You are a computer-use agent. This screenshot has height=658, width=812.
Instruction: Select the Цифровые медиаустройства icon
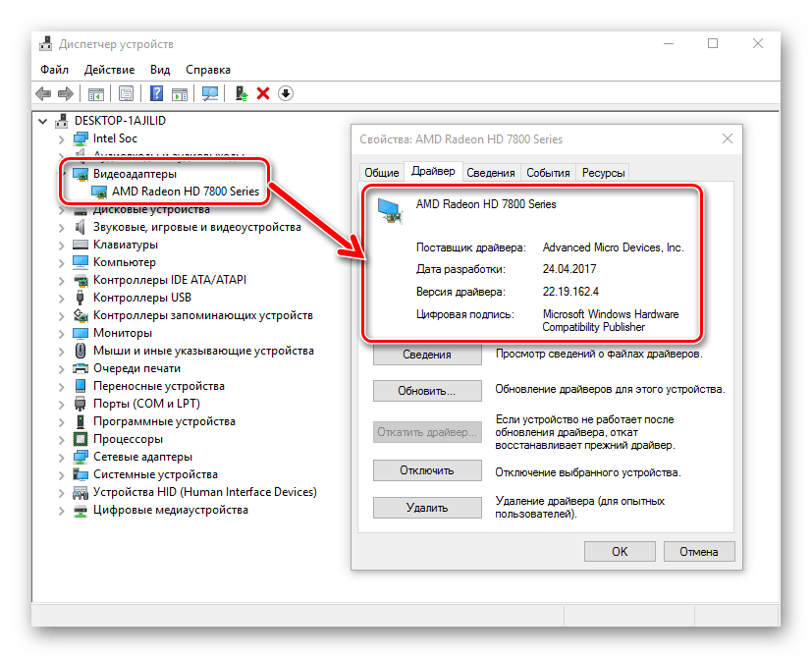pos(81,511)
